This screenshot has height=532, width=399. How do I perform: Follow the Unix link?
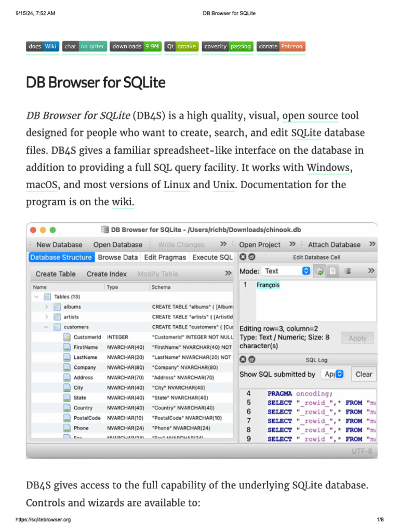[x=224, y=185]
